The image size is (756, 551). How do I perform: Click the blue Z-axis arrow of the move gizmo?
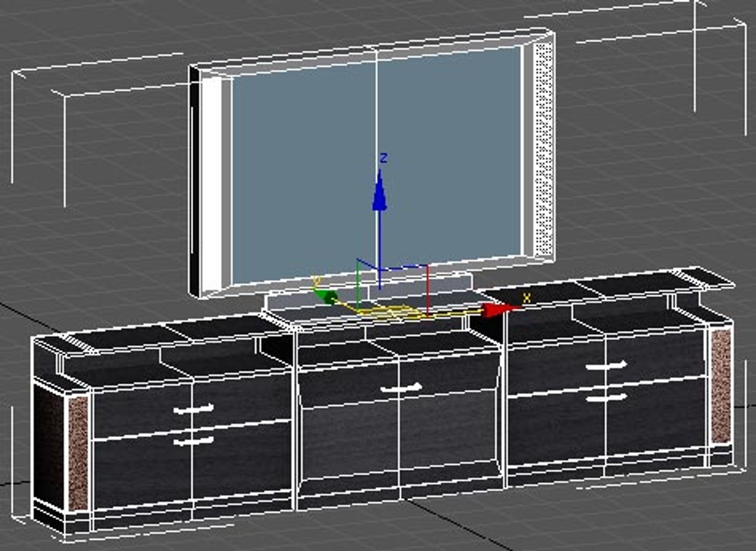tap(379, 190)
